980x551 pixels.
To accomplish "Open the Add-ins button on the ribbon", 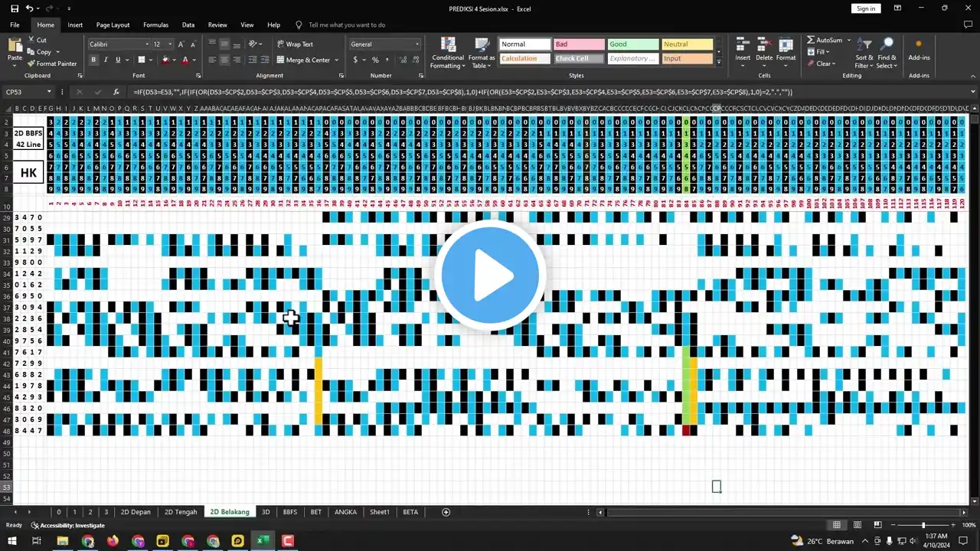I will [919, 50].
